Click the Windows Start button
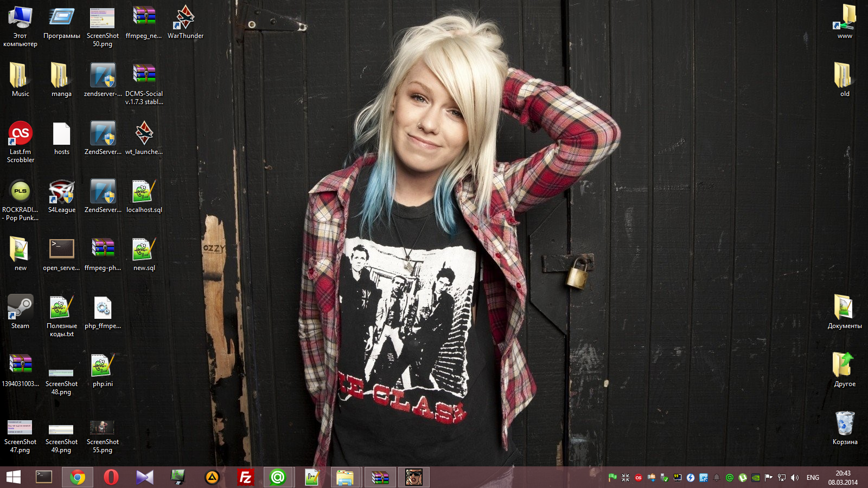 pyautogui.click(x=14, y=477)
